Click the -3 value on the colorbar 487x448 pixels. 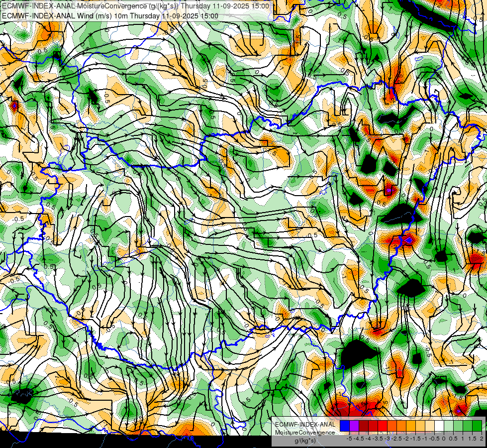pyautogui.click(x=387, y=439)
